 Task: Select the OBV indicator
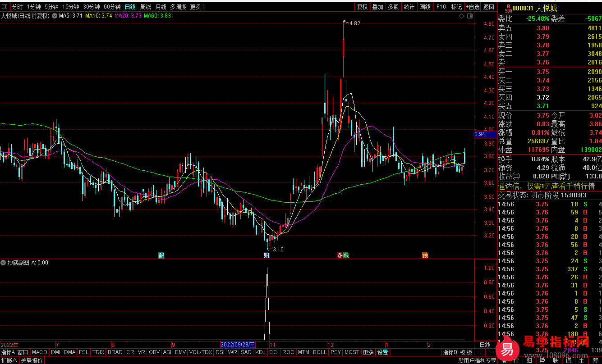tap(154, 352)
